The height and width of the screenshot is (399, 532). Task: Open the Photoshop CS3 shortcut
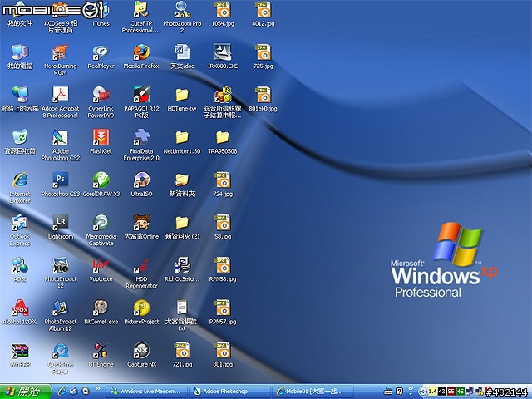click(60, 185)
